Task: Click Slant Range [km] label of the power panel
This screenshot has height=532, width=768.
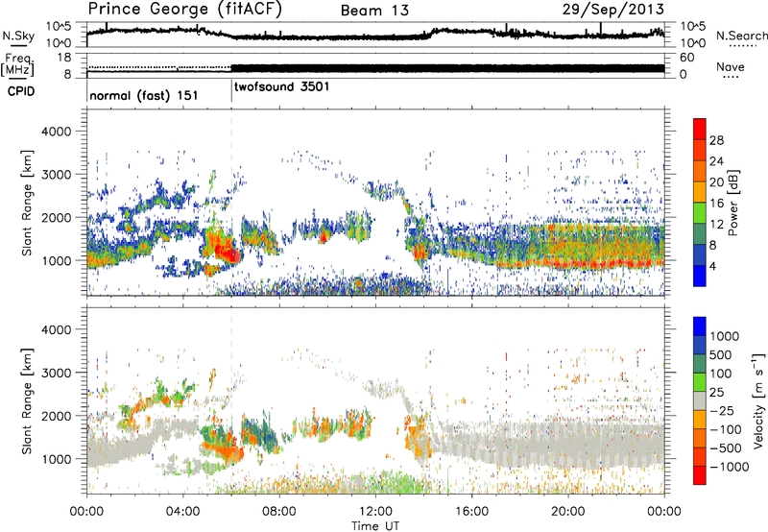Action: 27,203
